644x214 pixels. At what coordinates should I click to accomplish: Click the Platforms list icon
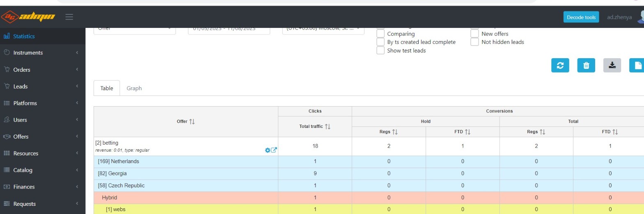click(x=7, y=103)
